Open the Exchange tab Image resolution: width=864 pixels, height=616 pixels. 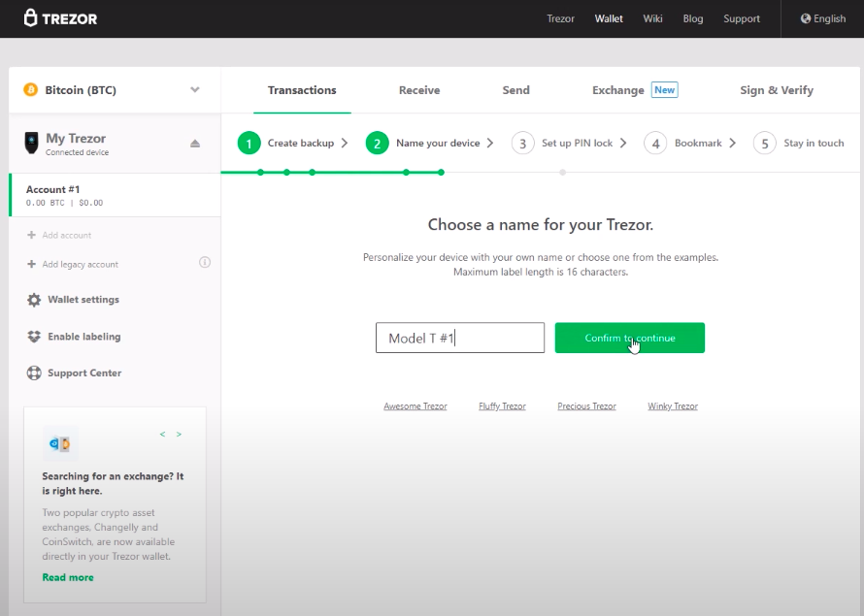tap(618, 90)
